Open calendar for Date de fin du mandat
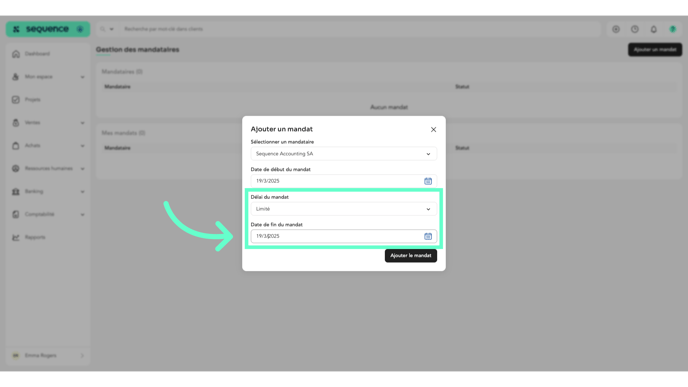Screen dimensions: 688x387 (x=428, y=236)
